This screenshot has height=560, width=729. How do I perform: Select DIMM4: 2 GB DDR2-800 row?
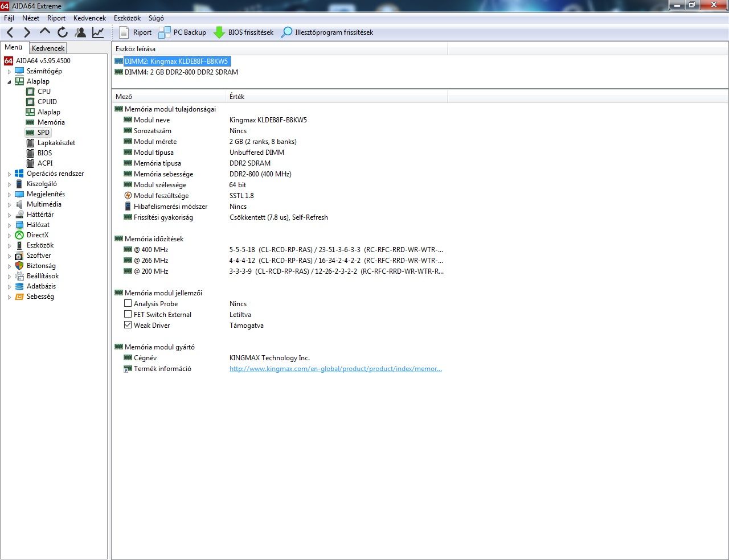pyautogui.click(x=177, y=72)
